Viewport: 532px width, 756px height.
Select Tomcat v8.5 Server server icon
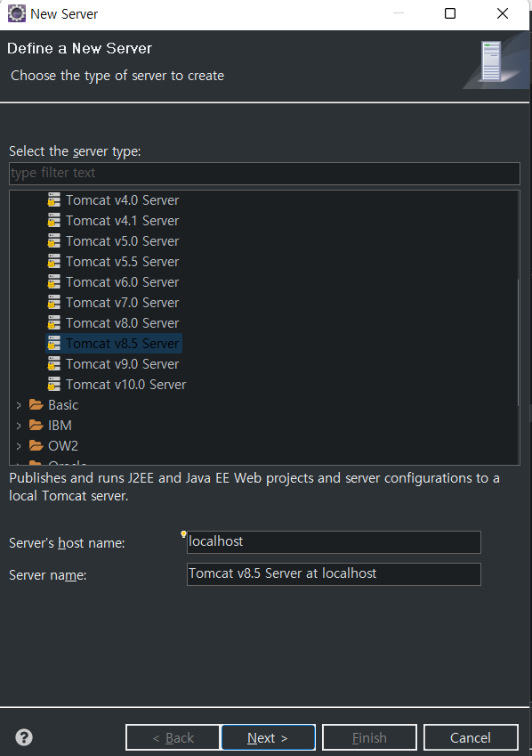tap(54, 344)
